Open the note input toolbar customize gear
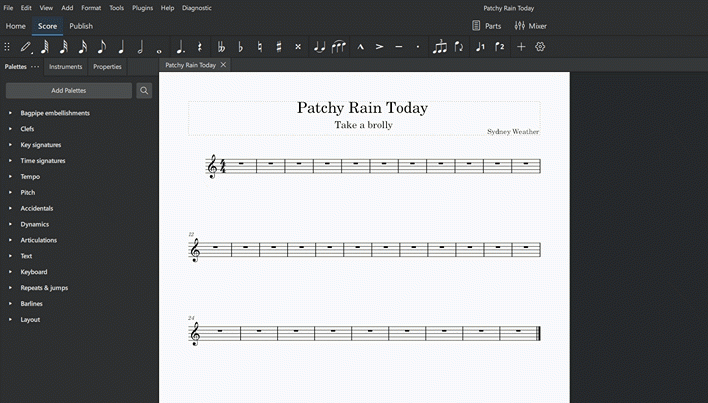 click(540, 47)
